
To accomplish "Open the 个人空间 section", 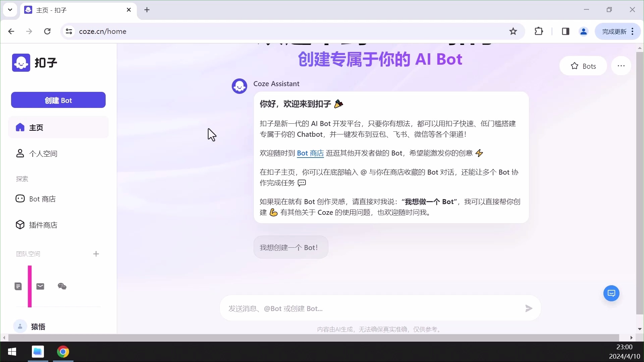I will [x=43, y=154].
